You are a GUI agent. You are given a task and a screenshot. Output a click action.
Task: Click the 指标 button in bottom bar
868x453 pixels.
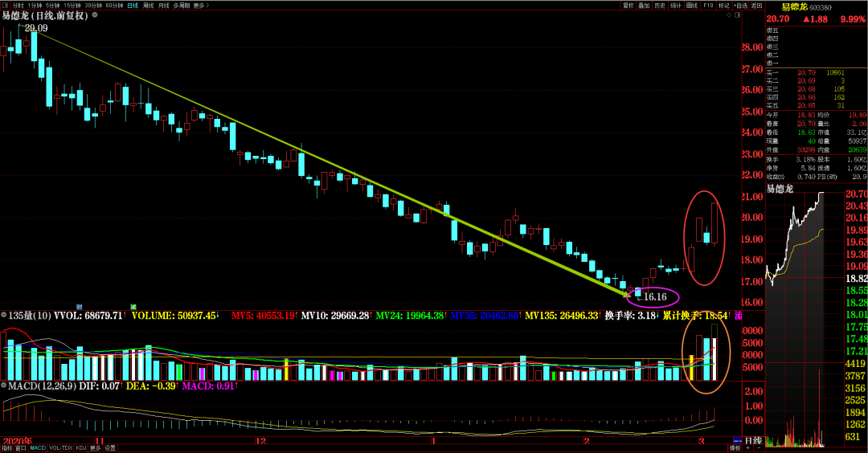pyautogui.click(x=6, y=448)
